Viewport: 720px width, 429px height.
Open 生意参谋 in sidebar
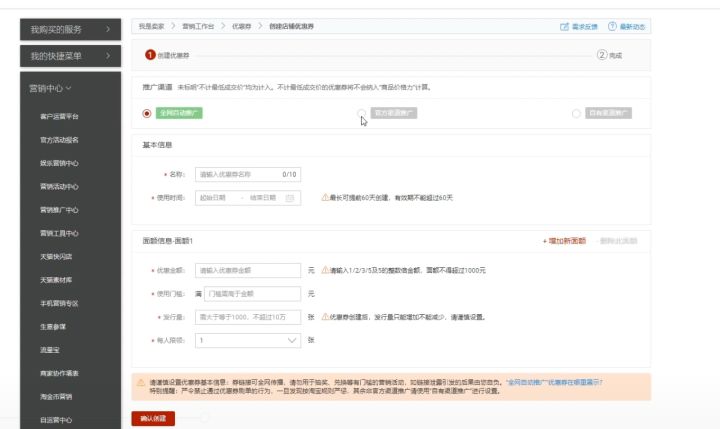(53, 327)
